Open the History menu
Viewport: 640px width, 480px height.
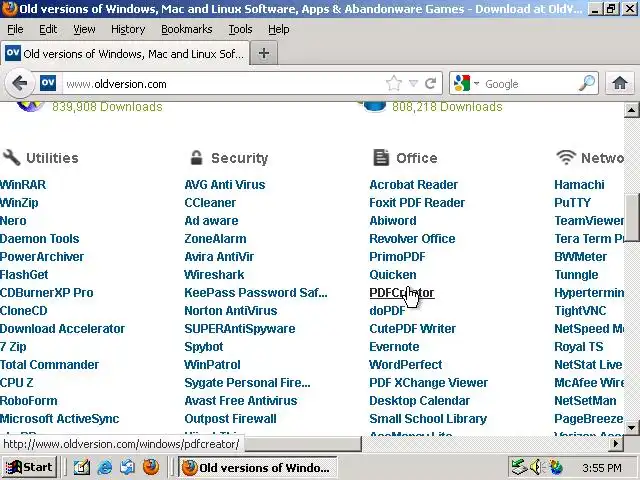tap(128, 29)
